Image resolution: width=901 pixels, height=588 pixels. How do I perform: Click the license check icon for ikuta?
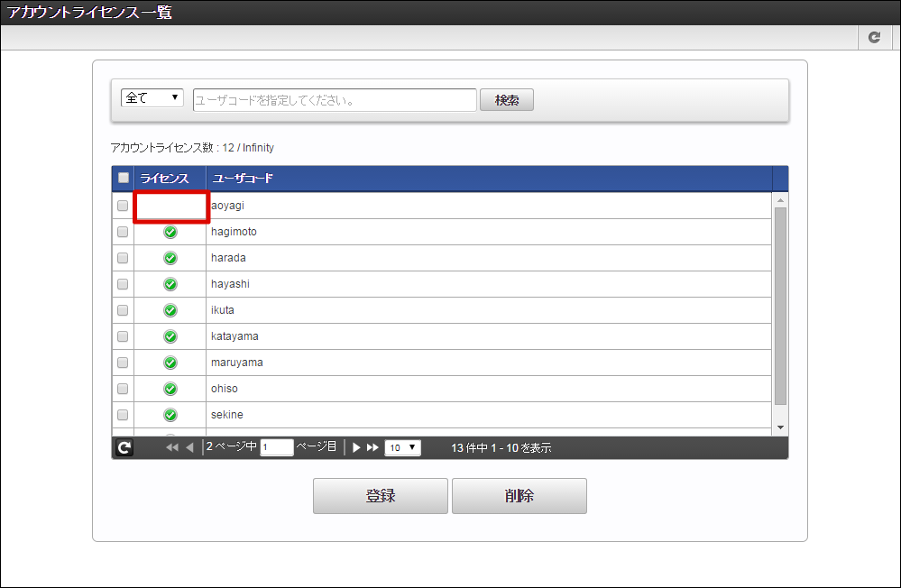[170, 310]
